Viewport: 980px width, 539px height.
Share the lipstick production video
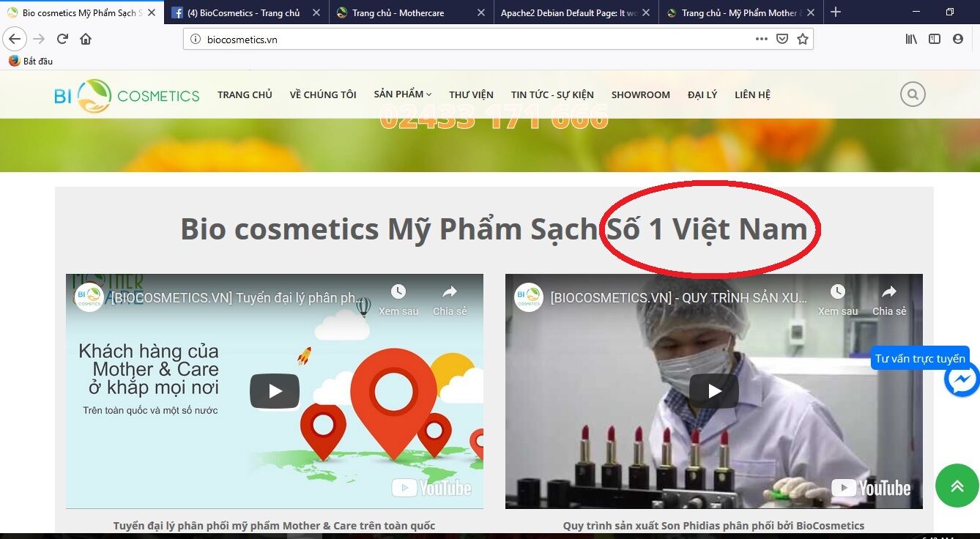pyautogui.click(x=889, y=300)
